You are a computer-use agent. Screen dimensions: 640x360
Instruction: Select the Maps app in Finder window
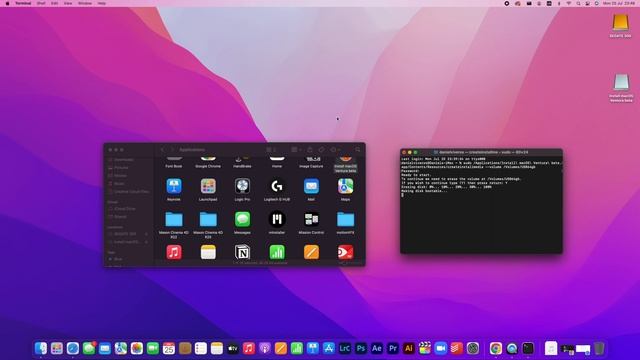(345, 186)
